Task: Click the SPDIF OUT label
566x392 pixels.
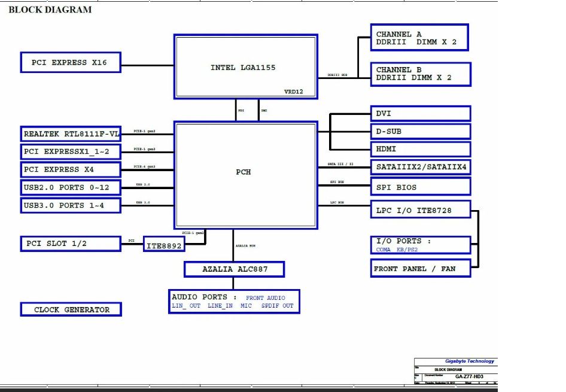Action: click(278, 306)
